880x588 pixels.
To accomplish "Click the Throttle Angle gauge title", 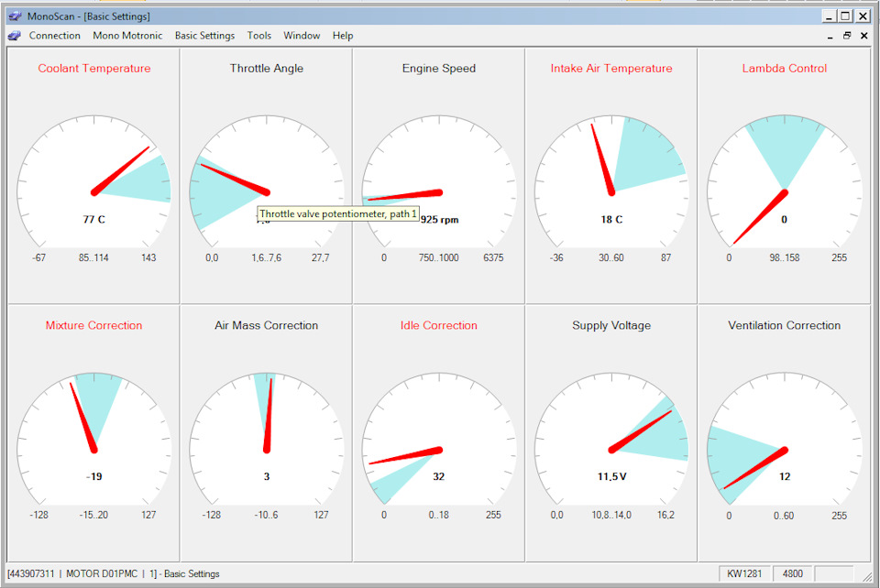I will tap(267, 69).
